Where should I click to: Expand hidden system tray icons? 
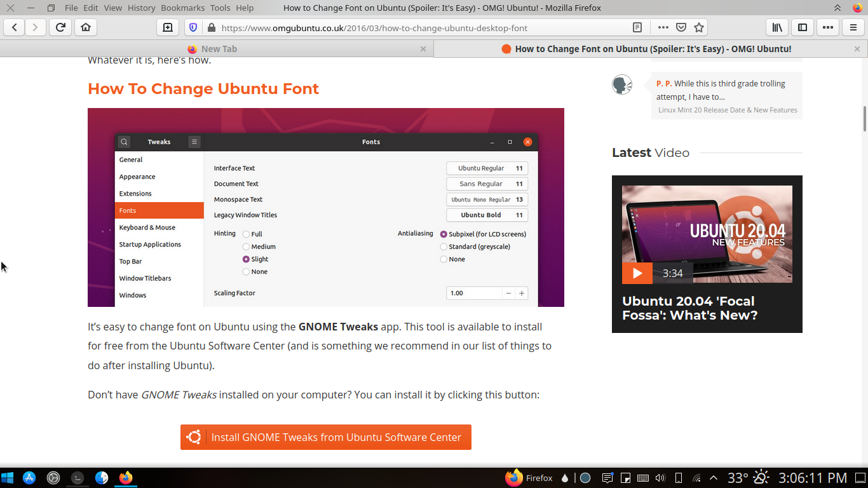pos(713,478)
